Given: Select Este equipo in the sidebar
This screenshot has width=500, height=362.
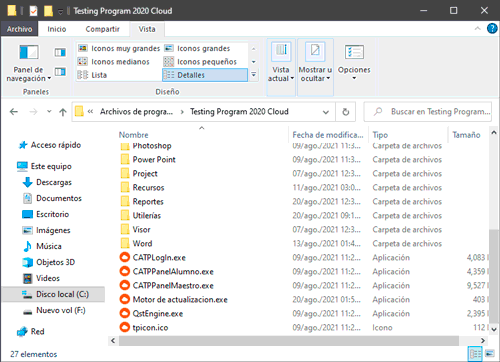Looking at the screenshot, I should [44, 166].
